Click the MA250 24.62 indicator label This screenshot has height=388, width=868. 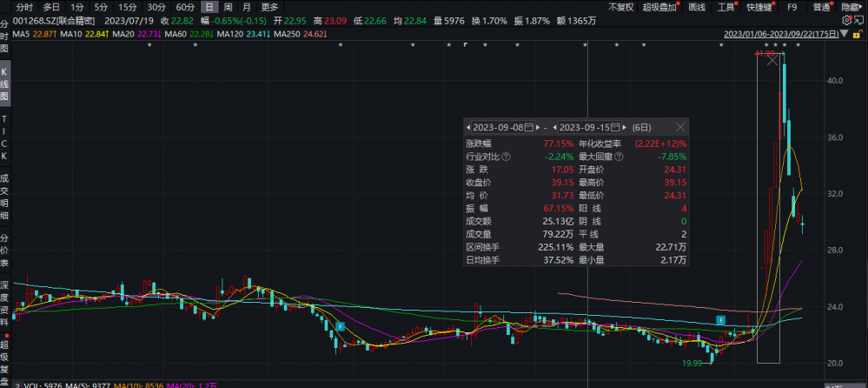tap(301, 35)
